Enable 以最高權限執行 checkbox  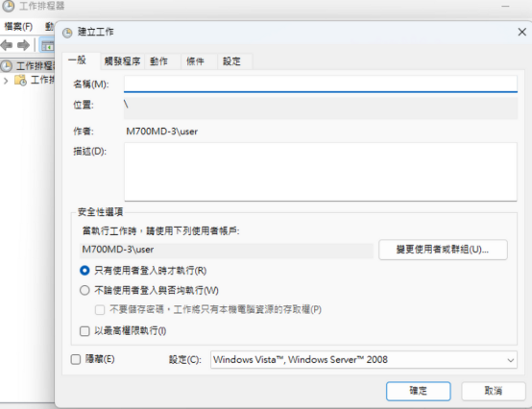(x=85, y=331)
